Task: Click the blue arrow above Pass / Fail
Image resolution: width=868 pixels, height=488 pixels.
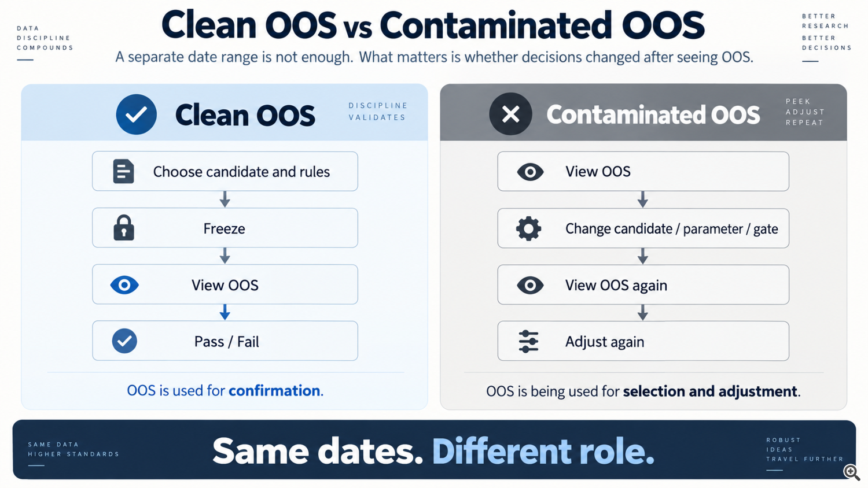Action: click(225, 313)
